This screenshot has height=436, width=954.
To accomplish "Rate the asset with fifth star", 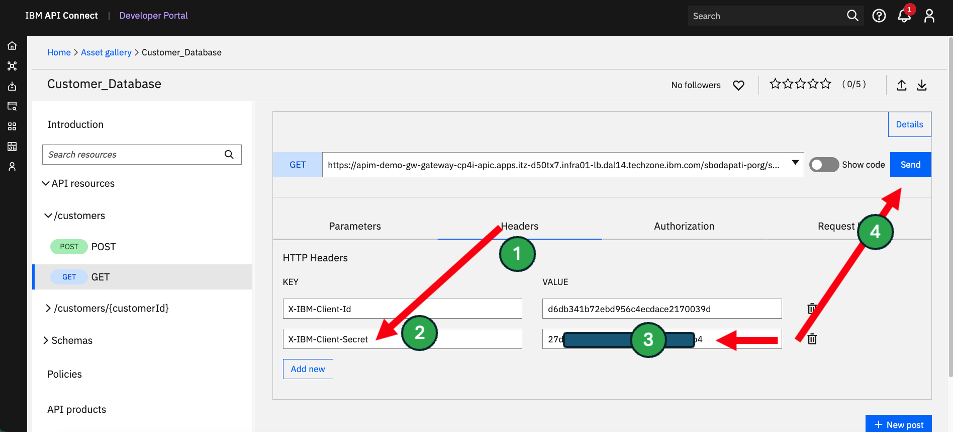I will click(x=825, y=84).
